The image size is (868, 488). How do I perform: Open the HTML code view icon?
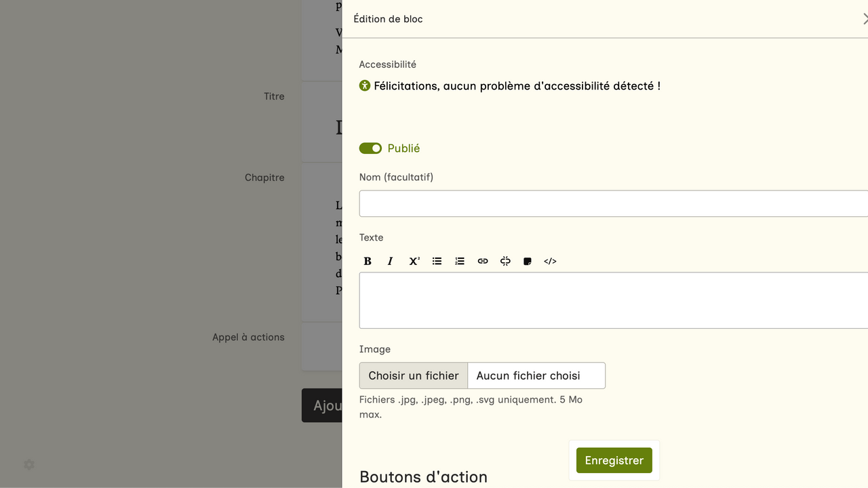(550, 261)
